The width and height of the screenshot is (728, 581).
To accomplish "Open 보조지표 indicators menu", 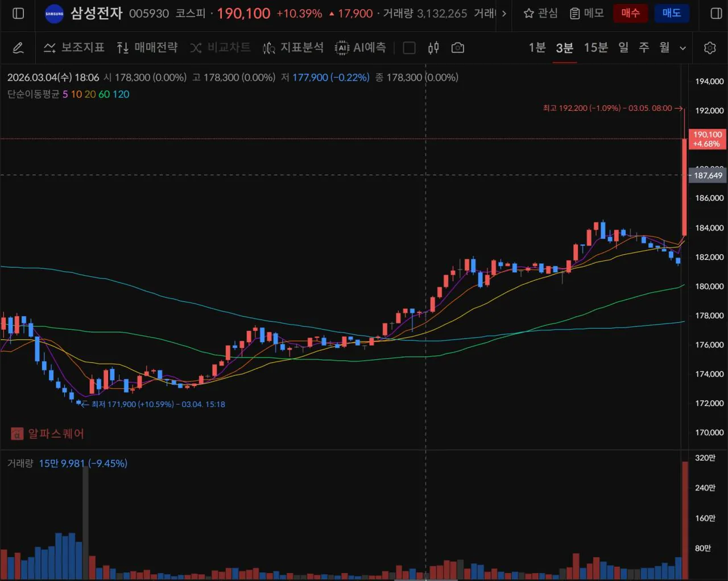I will [75, 48].
